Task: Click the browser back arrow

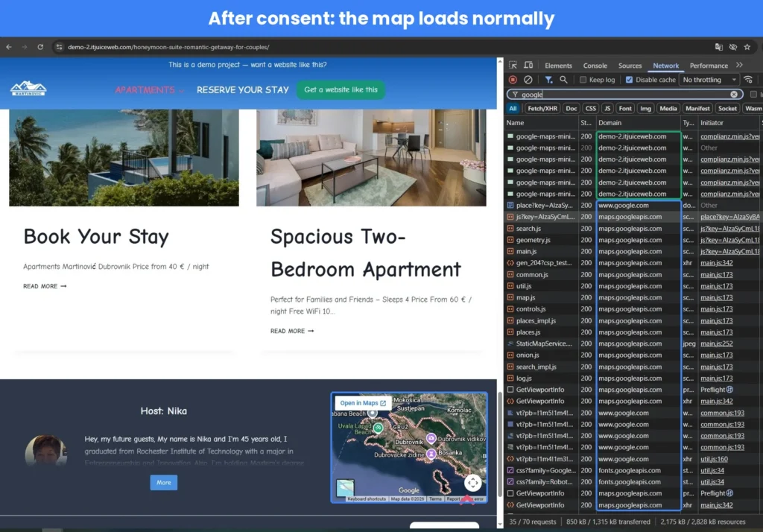Action: (9, 47)
